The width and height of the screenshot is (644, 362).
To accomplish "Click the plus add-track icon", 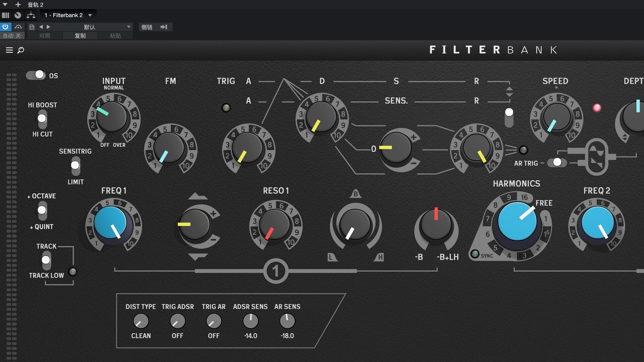I will point(18,5).
